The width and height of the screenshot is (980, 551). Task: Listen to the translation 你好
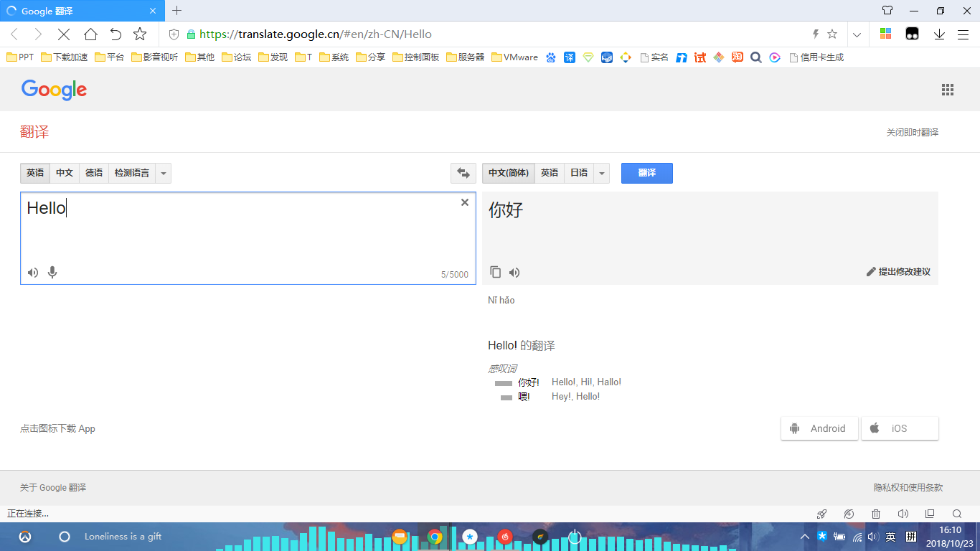(x=514, y=272)
